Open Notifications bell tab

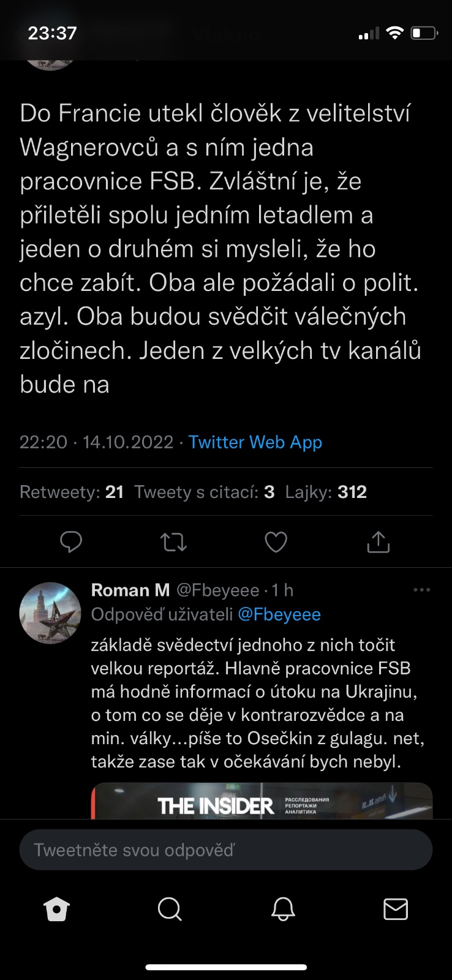pos(283,910)
